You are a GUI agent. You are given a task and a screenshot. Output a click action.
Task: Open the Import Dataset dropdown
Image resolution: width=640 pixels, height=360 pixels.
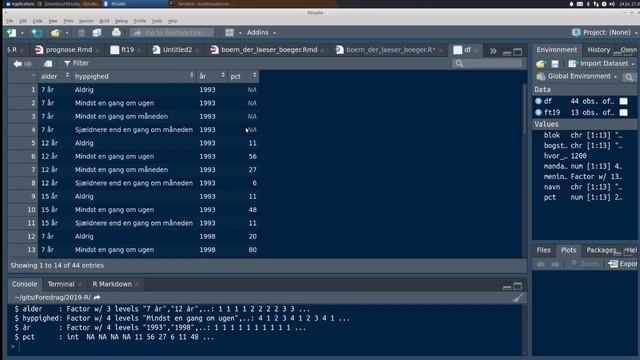point(601,64)
